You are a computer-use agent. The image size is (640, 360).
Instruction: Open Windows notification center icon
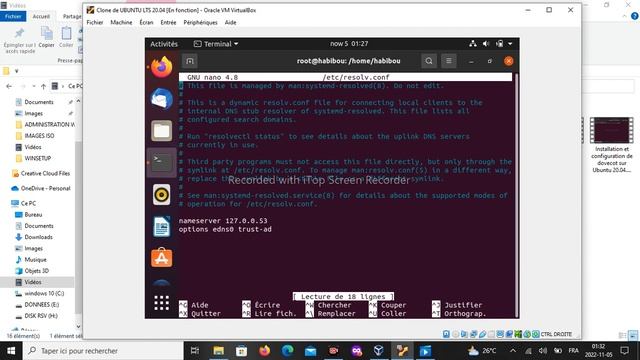(624, 351)
